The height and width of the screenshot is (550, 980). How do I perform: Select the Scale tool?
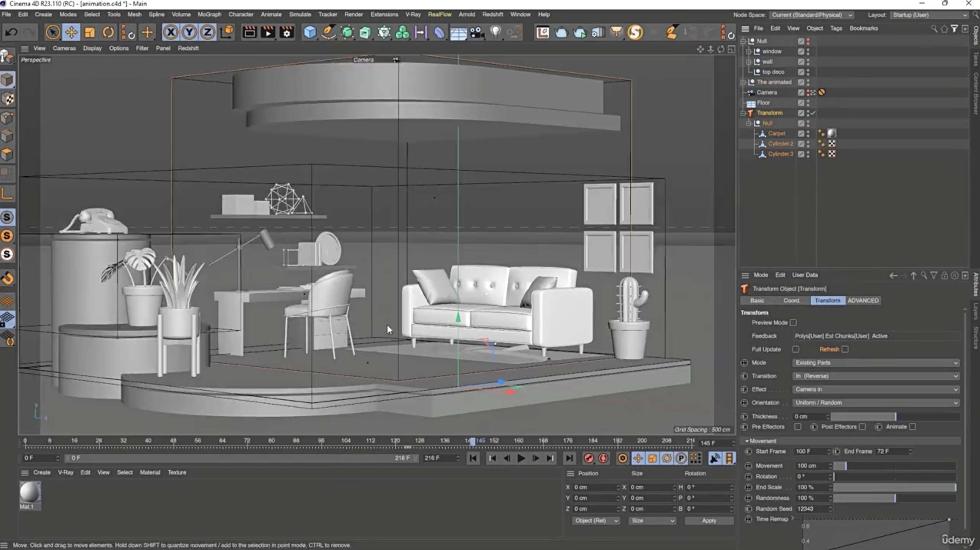[90, 32]
